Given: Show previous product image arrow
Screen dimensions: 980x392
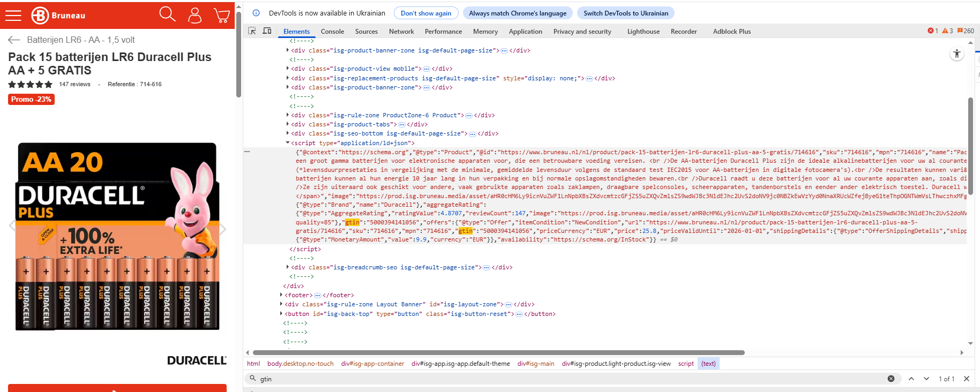Looking at the screenshot, I should (11, 225).
